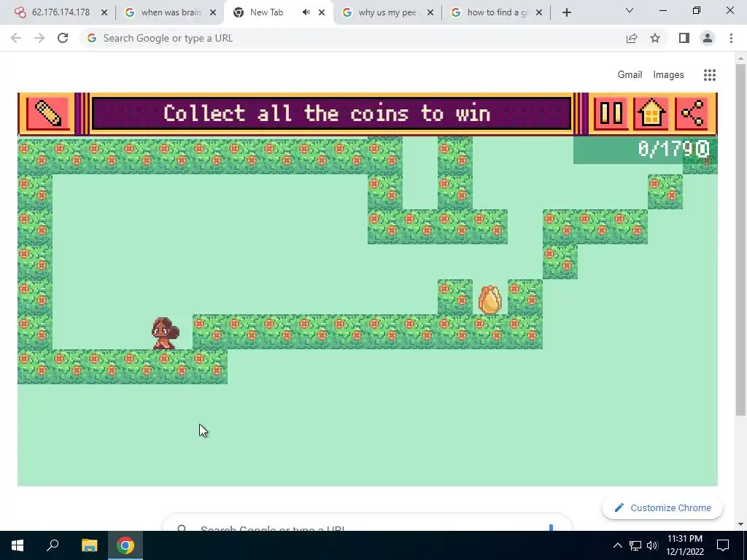The width and height of the screenshot is (747, 560).
Task: Open the Google apps grid
Action: point(709,75)
